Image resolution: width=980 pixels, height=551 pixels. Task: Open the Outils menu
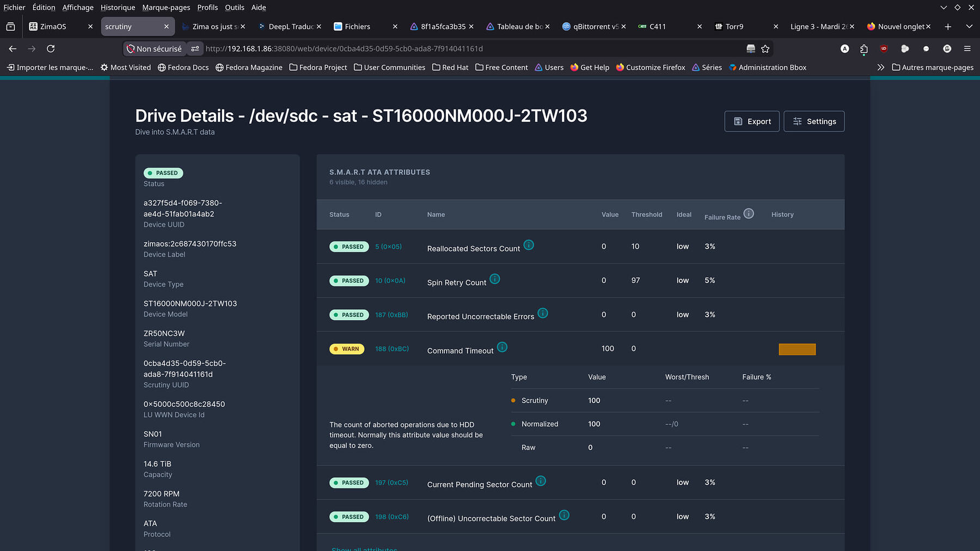pos(235,8)
